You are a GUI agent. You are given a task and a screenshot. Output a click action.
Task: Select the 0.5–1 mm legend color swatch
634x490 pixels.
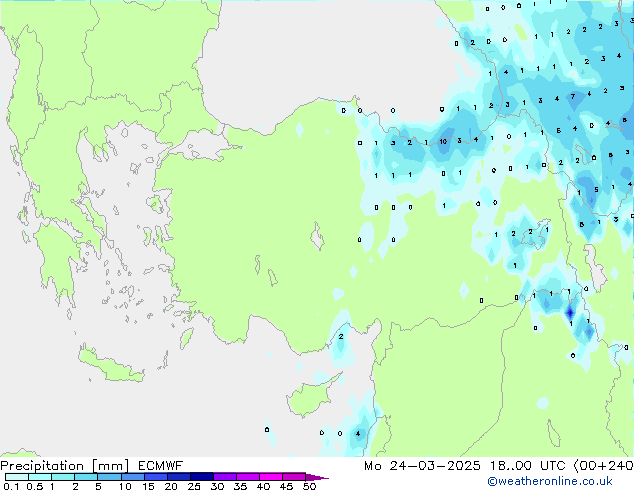(40, 477)
